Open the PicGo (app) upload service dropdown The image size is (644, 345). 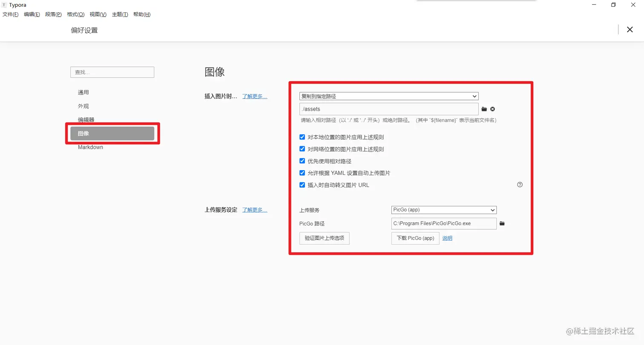click(444, 210)
